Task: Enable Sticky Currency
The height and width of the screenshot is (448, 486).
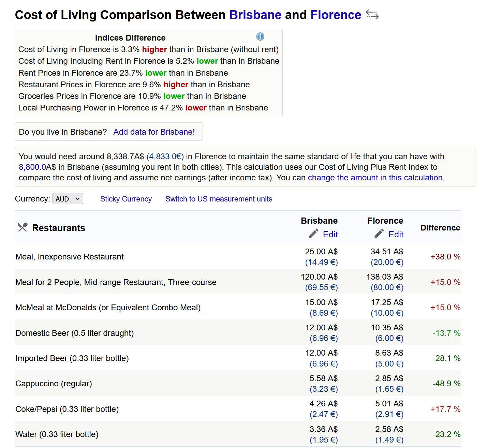Action: point(126,199)
